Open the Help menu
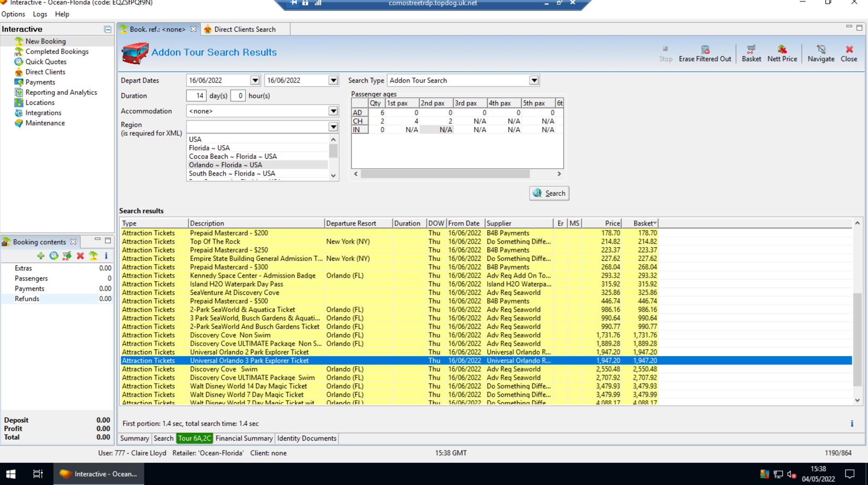 pos(62,14)
